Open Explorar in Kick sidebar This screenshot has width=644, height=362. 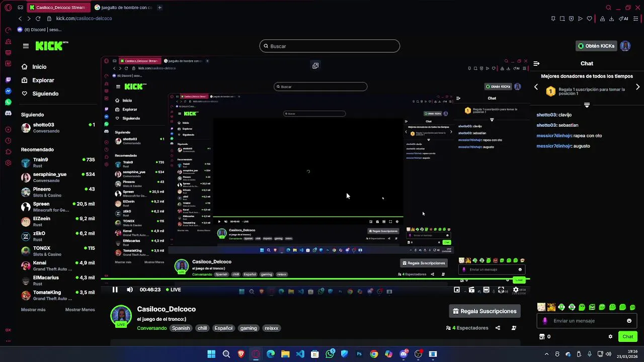pyautogui.click(x=38, y=80)
